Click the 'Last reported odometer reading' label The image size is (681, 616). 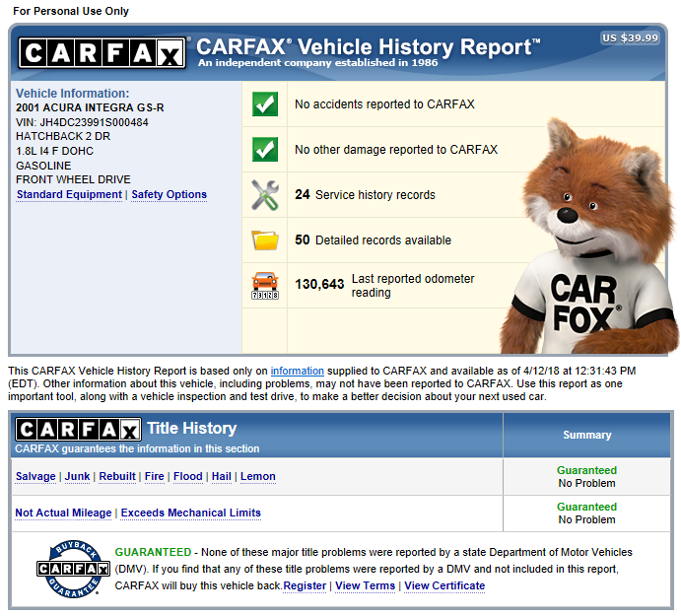point(413,286)
